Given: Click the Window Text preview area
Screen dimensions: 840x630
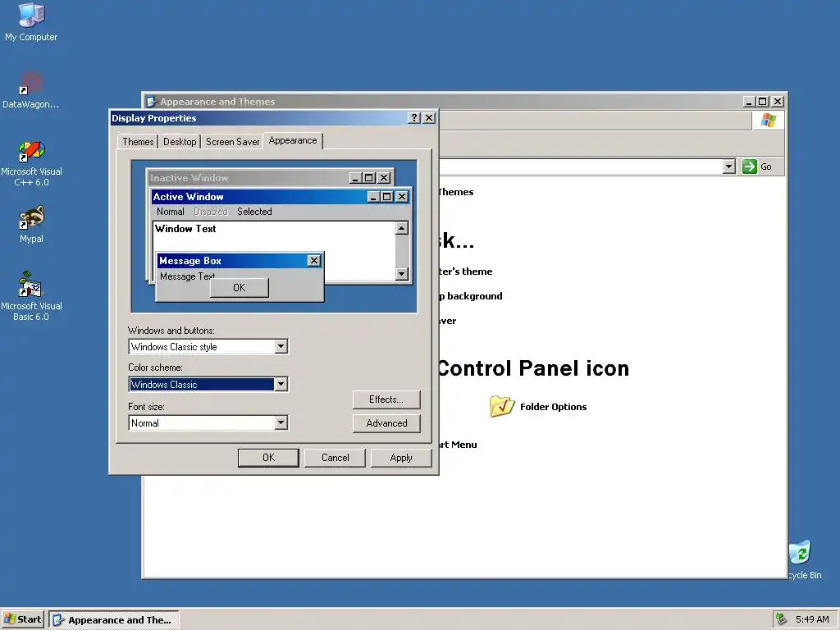Looking at the screenshot, I should coord(274,236).
